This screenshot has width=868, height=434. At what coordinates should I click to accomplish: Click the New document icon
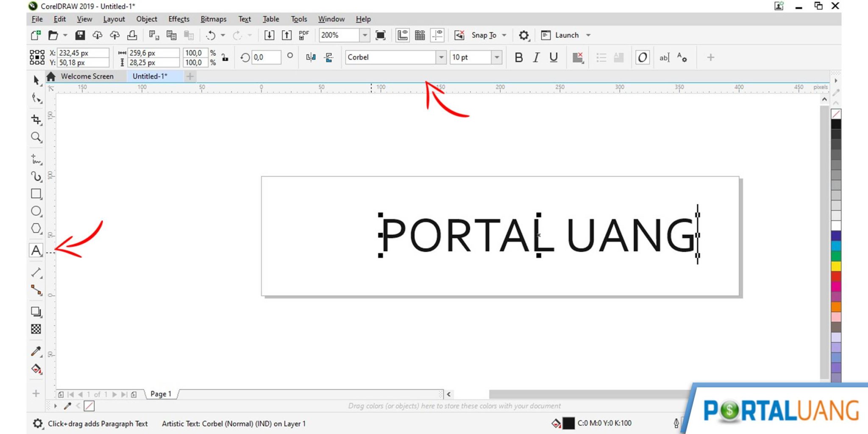36,35
